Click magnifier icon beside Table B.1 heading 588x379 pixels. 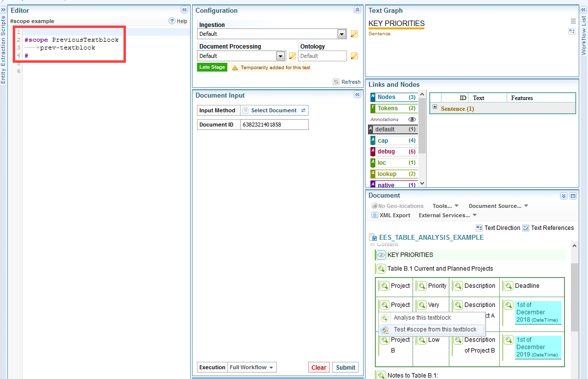click(x=381, y=269)
